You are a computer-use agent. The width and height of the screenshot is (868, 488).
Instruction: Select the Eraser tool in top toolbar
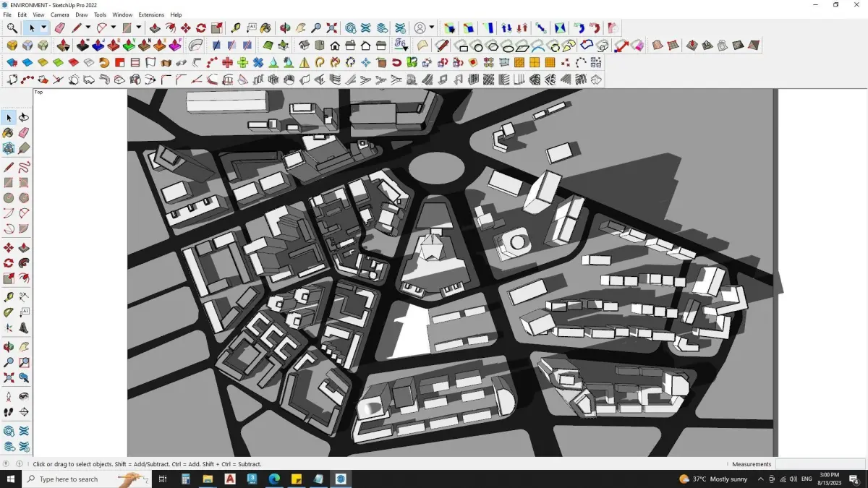coord(59,28)
